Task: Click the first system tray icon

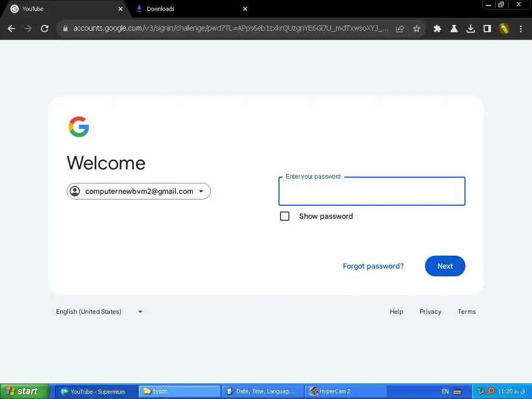Action: tap(480, 392)
